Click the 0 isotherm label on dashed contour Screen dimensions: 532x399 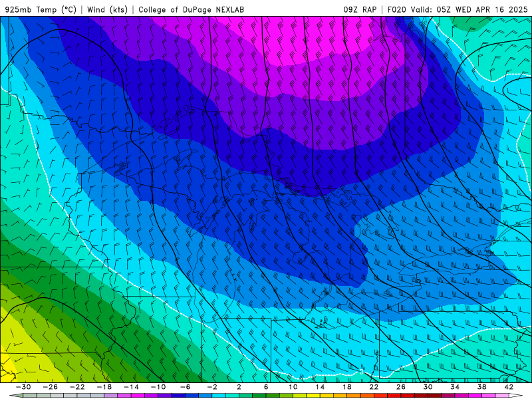pos(362,372)
